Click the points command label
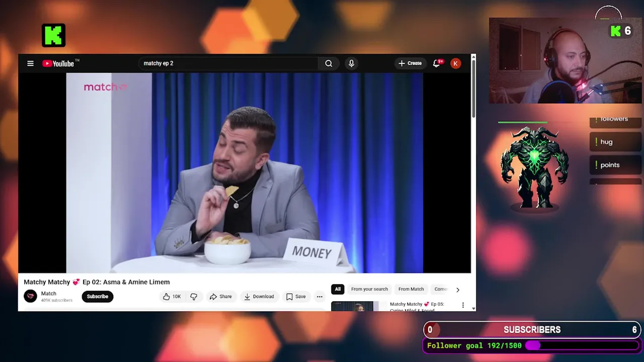The image size is (644, 362). 615,165
